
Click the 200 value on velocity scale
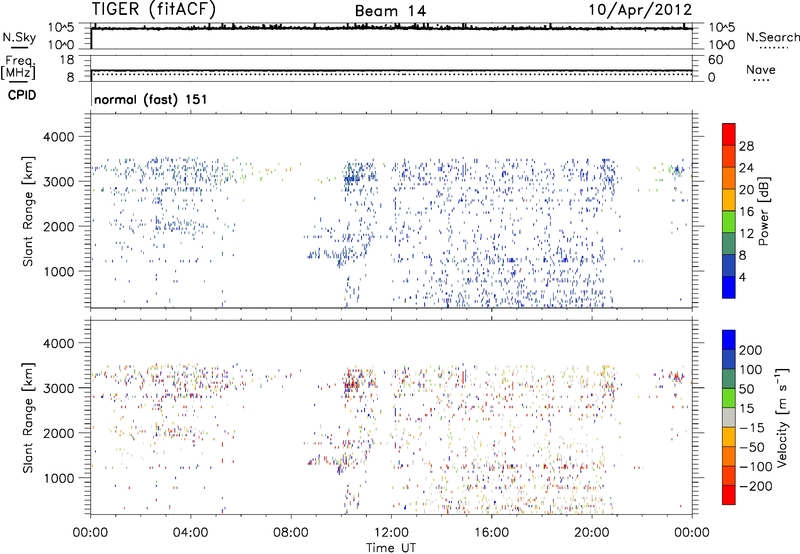point(751,350)
